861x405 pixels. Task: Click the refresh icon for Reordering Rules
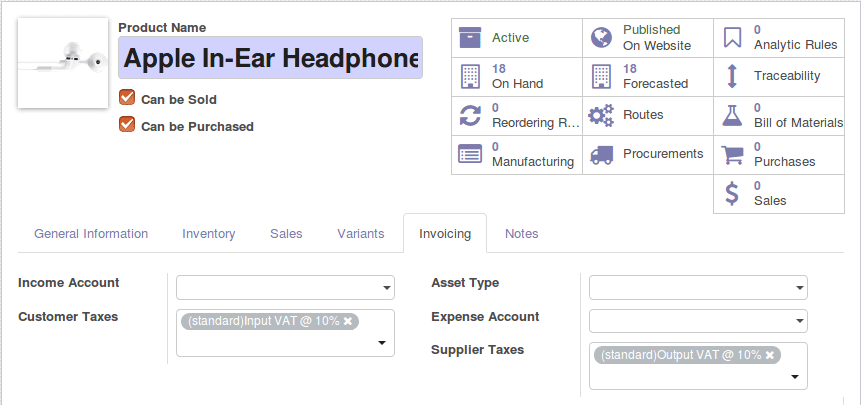click(x=469, y=115)
